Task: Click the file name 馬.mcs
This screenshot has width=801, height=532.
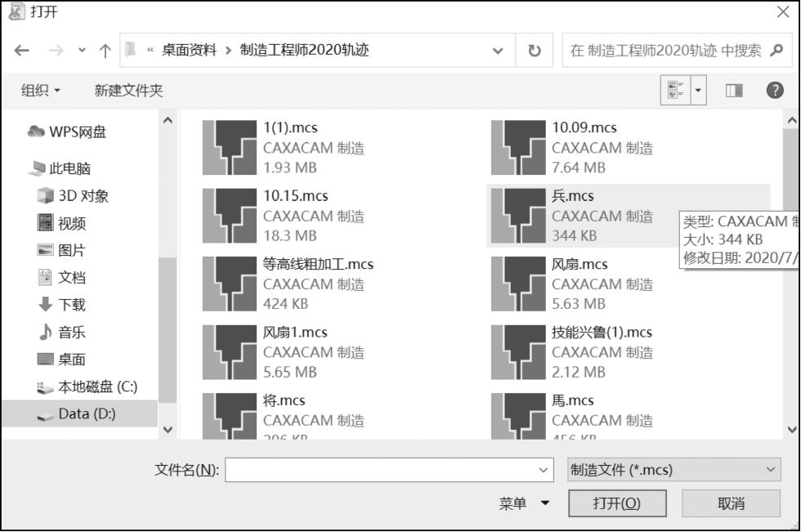Action: [x=573, y=400]
